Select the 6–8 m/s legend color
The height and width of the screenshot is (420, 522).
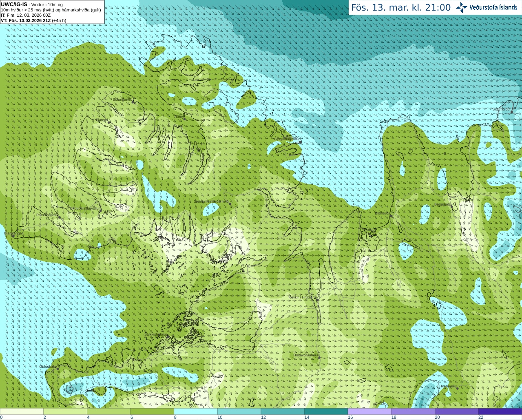152,411
